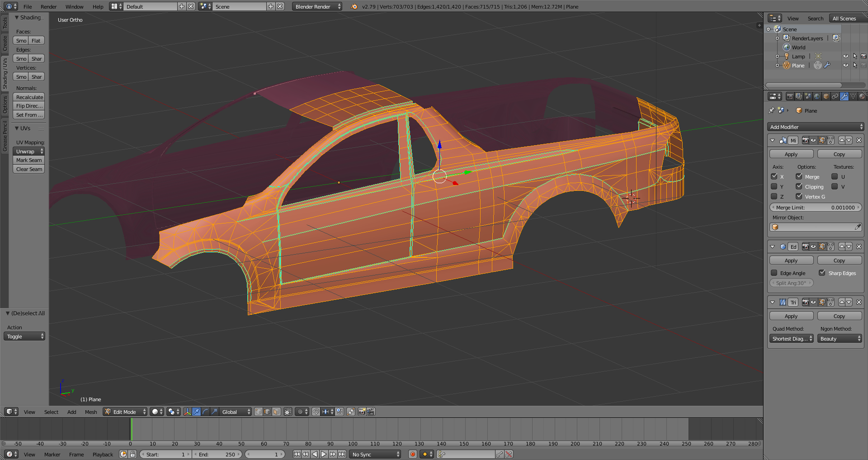This screenshot has height=460, width=868.
Task: Click the End frame 250 field
Action: 217,454
